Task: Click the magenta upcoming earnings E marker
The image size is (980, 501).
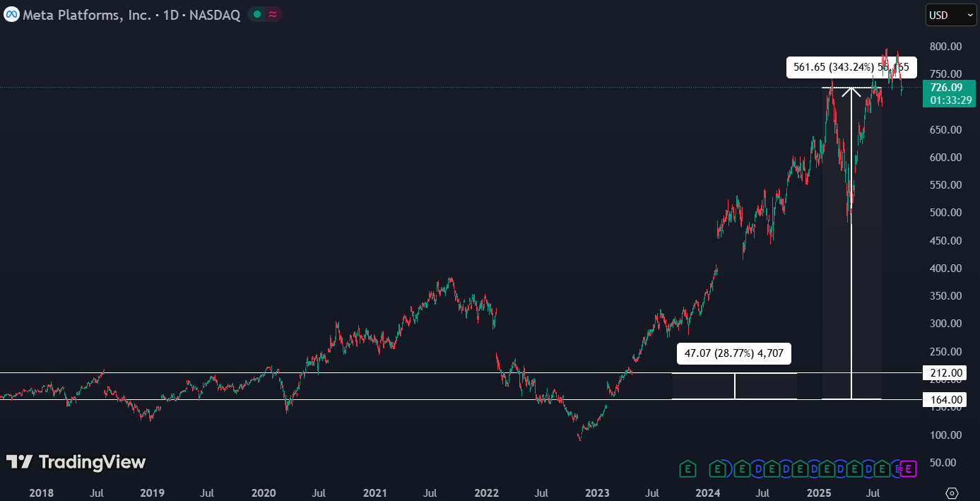Action: [x=909, y=468]
